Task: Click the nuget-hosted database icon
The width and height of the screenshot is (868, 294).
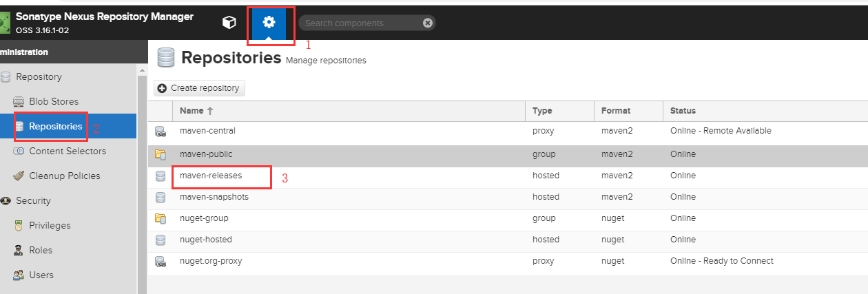Action: pyautogui.click(x=161, y=240)
